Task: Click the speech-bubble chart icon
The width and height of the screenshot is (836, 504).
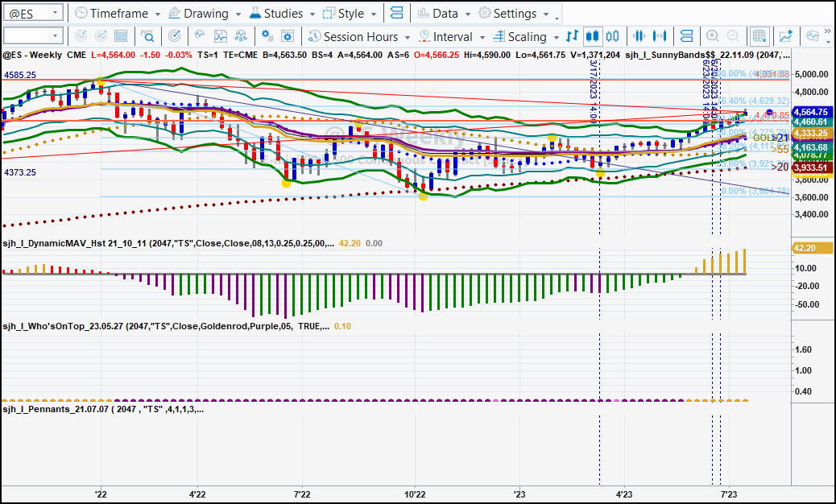Action: (x=813, y=36)
